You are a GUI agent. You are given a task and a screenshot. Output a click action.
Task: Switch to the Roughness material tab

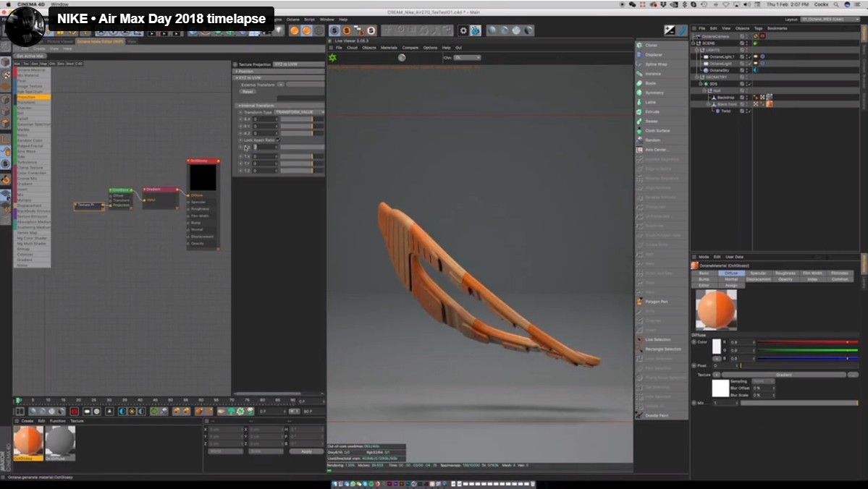(x=785, y=273)
